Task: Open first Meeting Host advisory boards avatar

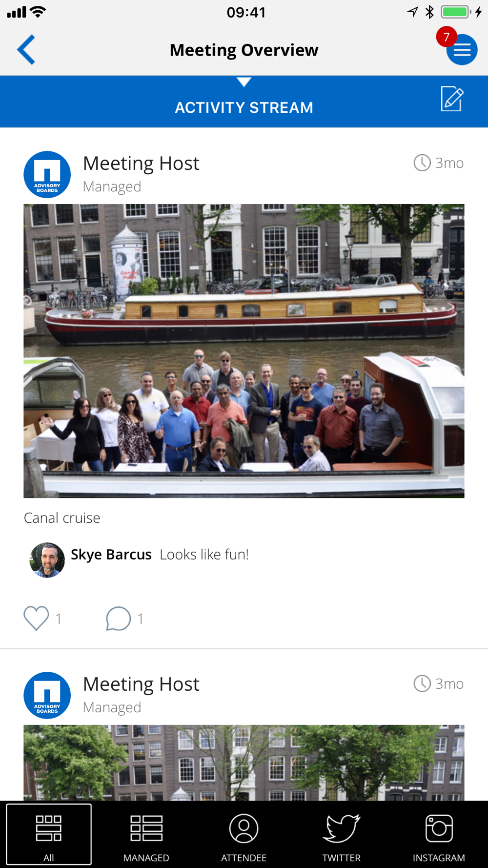Action: click(47, 174)
